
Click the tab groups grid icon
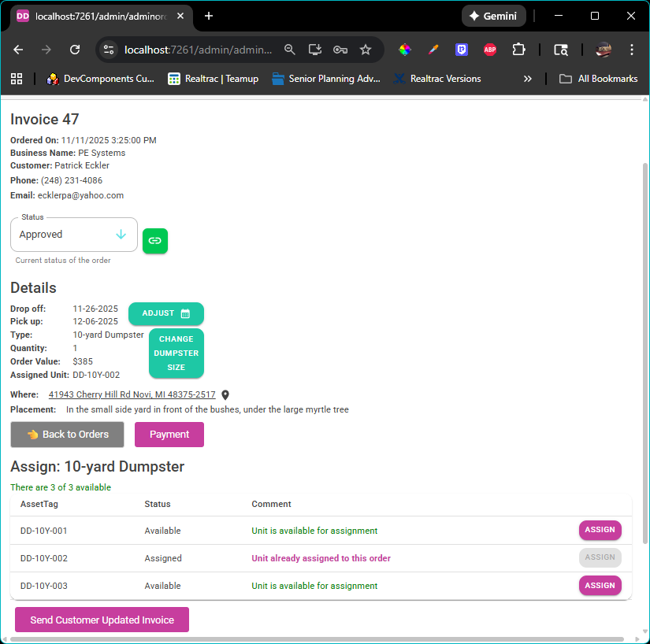click(17, 78)
